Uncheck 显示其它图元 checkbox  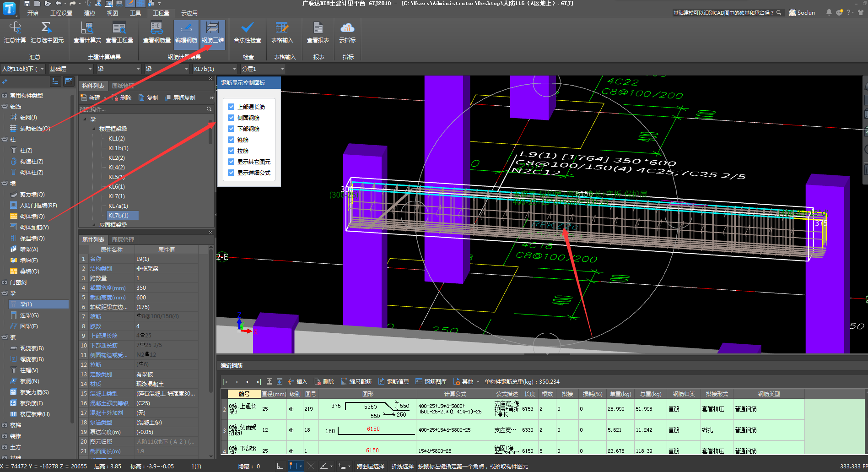(x=231, y=162)
